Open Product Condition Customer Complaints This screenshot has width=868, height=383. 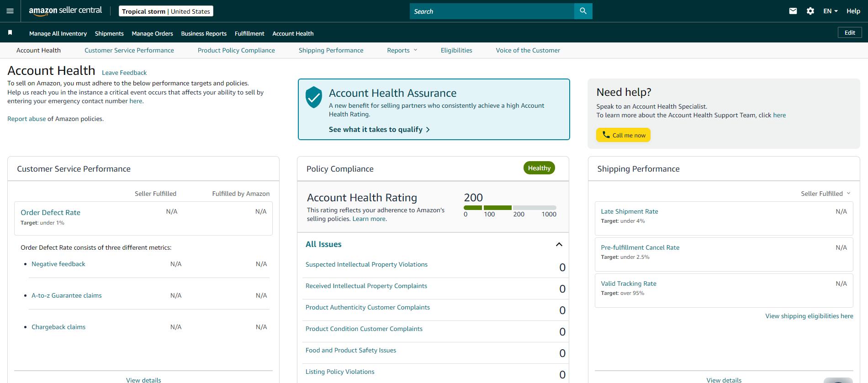tap(364, 329)
